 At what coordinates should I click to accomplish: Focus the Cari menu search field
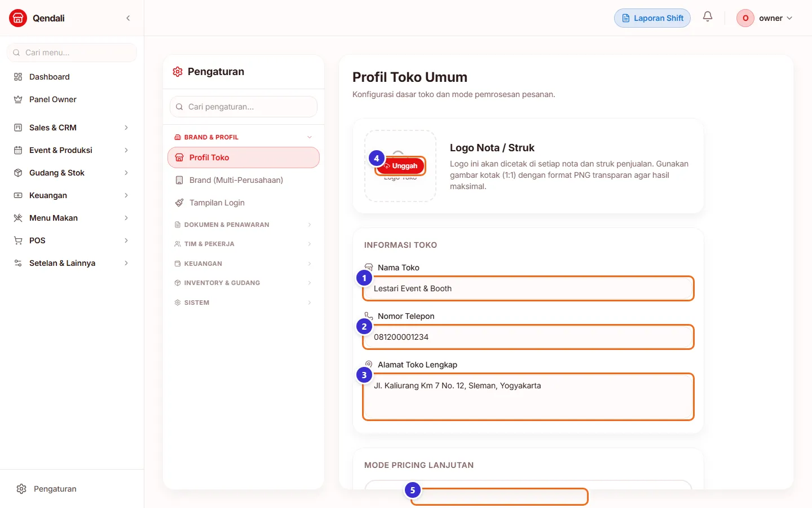pos(72,52)
